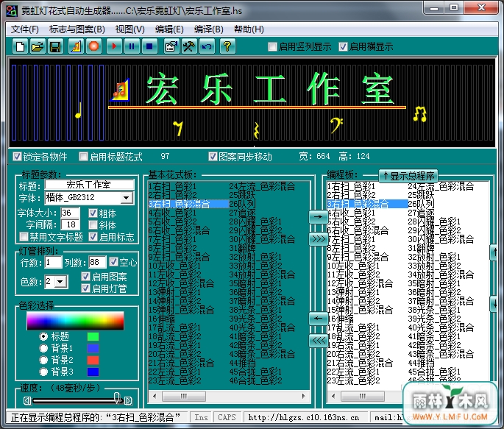This screenshot has height=429, width=504.
Task: Pause the animation with the pause icon
Action: pyautogui.click(x=132, y=46)
